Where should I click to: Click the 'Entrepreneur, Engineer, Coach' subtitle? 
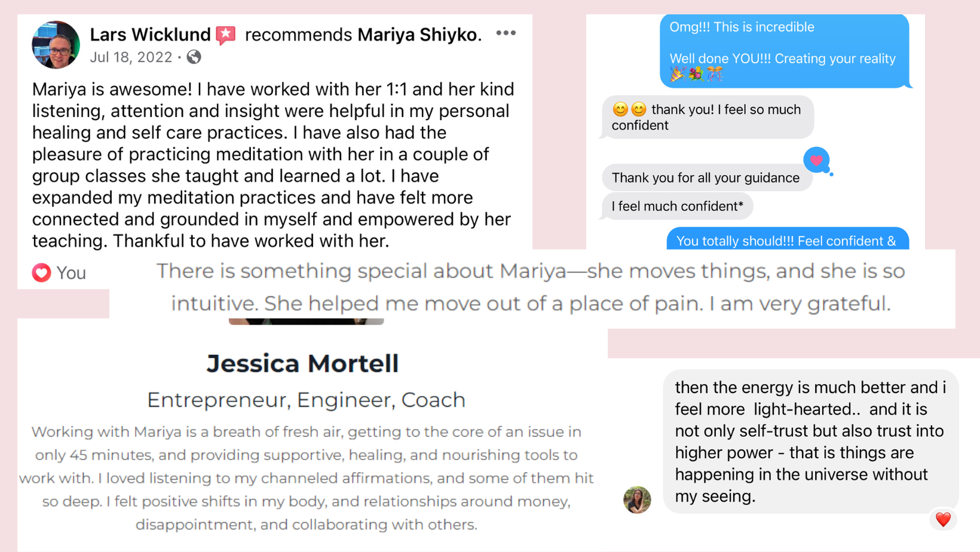click(306, 400)
